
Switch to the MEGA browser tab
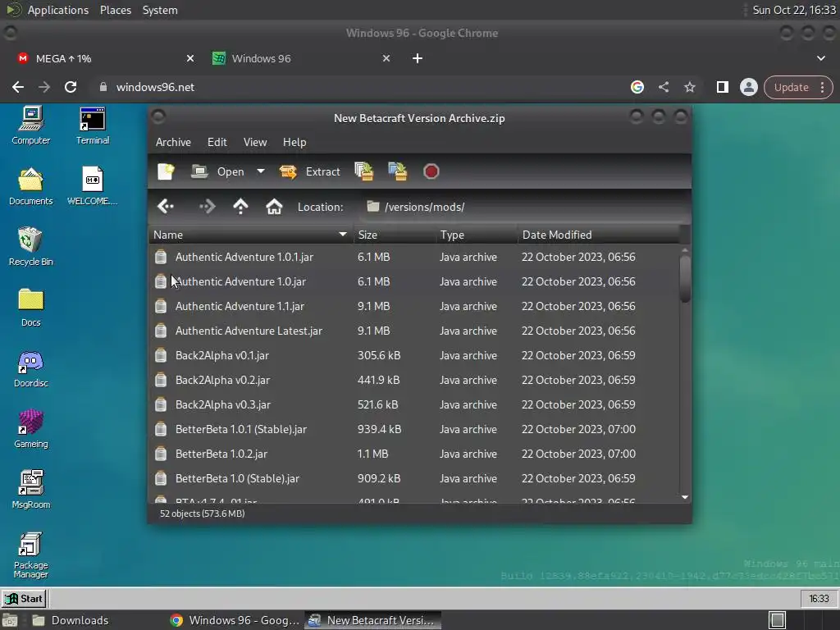point(105,58)
